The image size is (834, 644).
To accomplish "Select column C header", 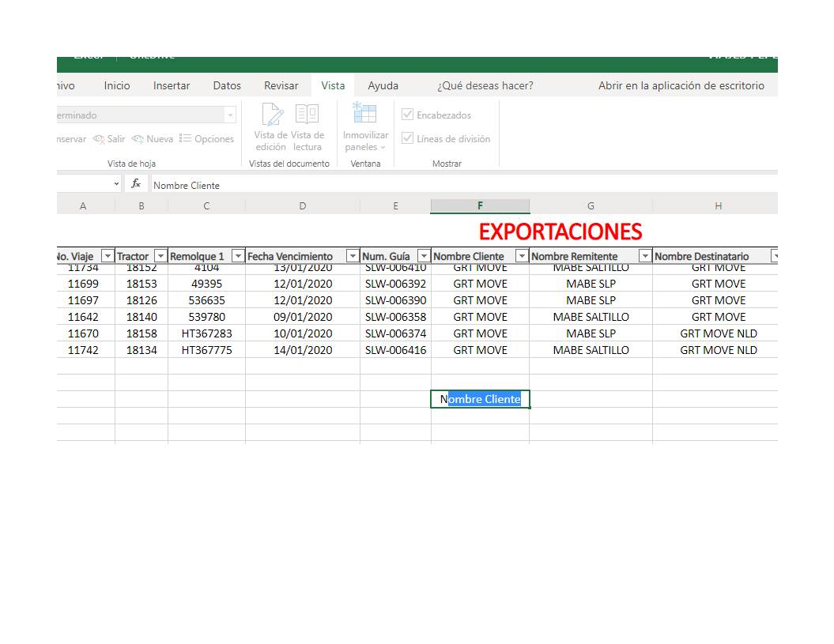I will pos(206,206).
